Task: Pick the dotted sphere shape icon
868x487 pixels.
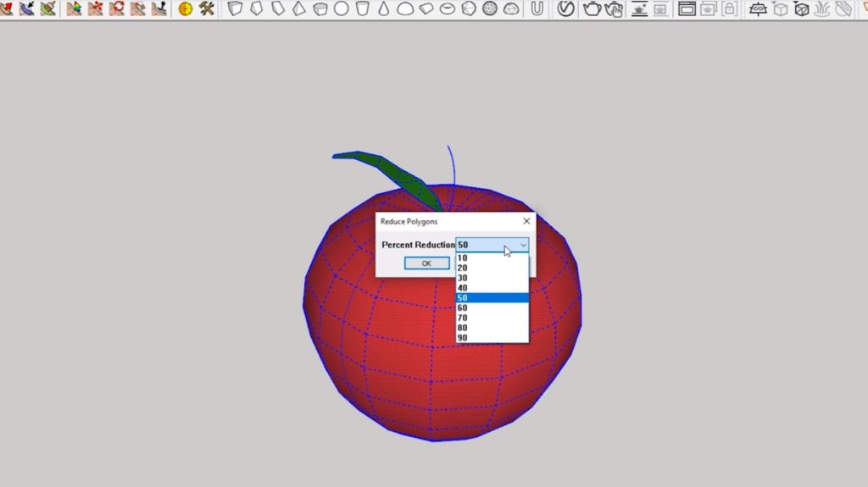Action: tap(490, 8)
